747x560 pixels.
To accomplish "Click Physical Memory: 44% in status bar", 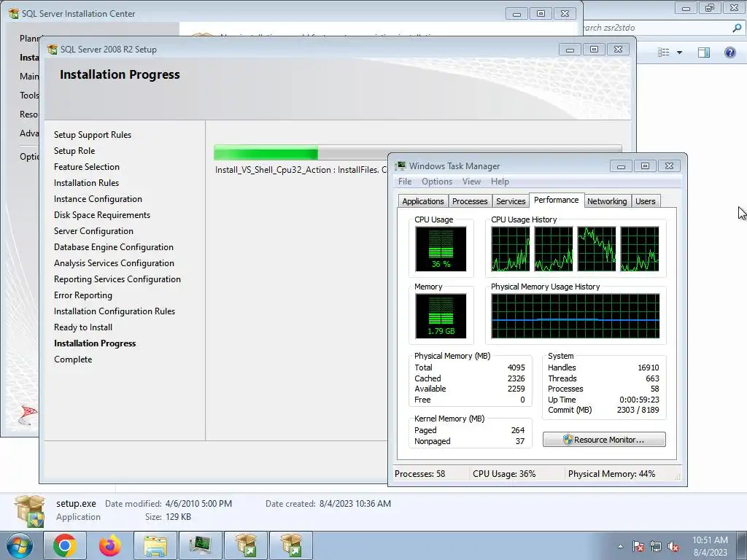I will pyautogui.click(x=611, y=474).
